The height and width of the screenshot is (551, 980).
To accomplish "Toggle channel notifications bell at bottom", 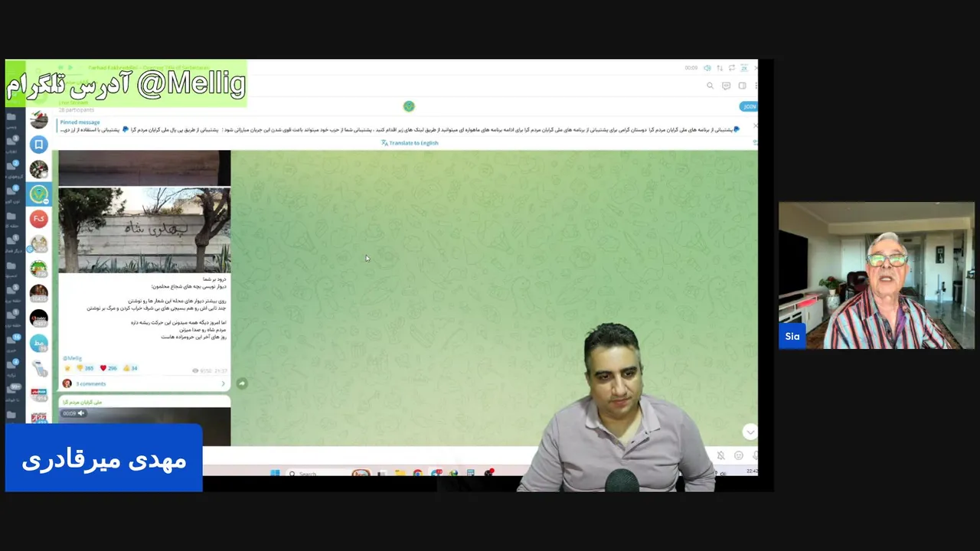I will pyautogui.click(x=720, y=455).
